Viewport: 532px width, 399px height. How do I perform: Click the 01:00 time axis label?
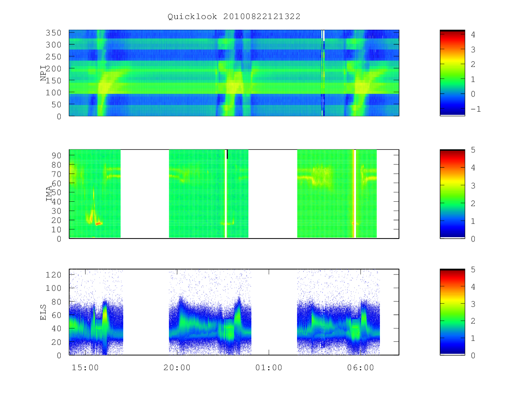click(x=269, y=368)
